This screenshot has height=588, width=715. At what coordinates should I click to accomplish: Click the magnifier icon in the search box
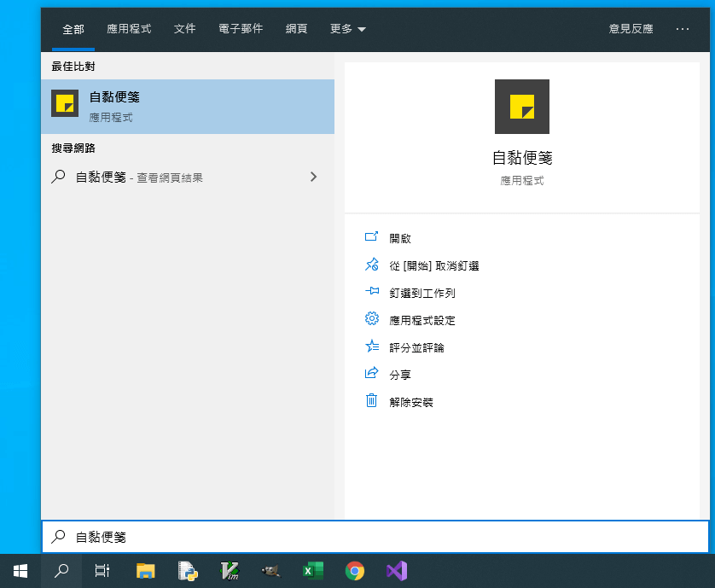pos(58,537)
